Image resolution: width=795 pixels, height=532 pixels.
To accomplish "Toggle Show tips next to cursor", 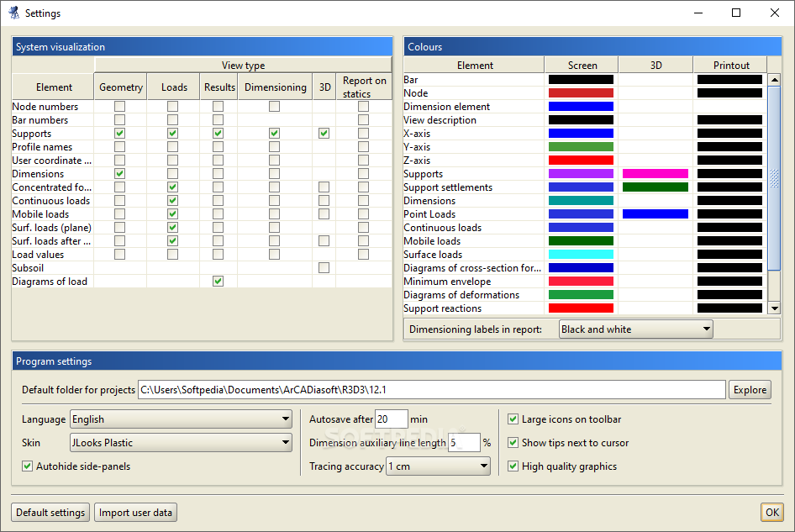I will point(513,443).
